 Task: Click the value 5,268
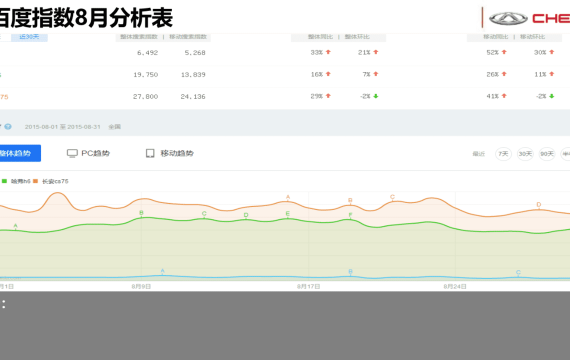click(x=195, y=53)
